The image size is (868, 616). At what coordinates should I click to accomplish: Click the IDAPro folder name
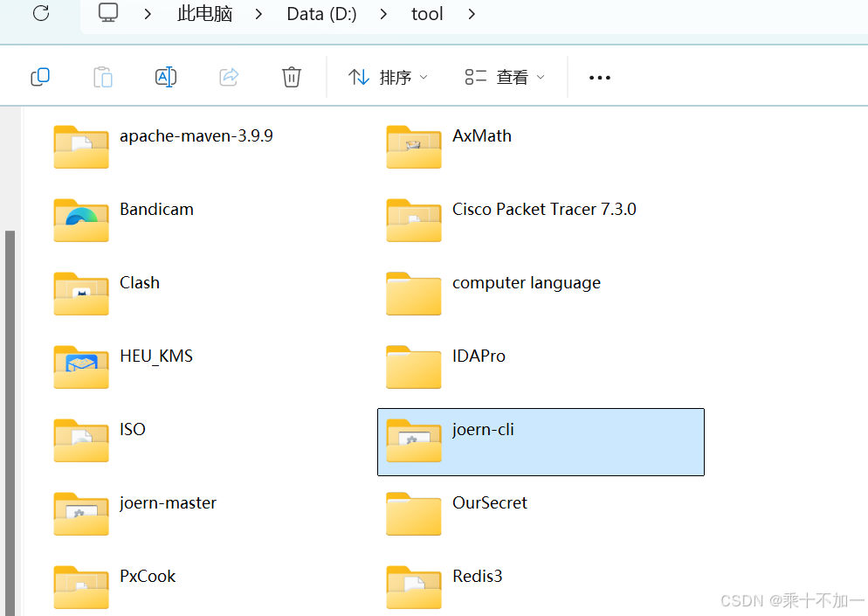click(479, 356)
